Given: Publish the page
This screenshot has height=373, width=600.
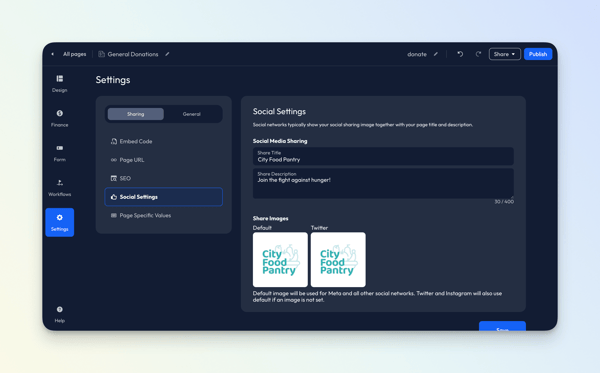Looking at the screenshot, I should point(538,54).
